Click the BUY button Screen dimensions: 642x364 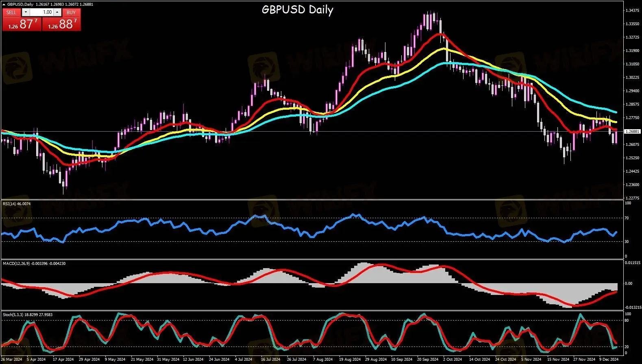pos(71,12)
